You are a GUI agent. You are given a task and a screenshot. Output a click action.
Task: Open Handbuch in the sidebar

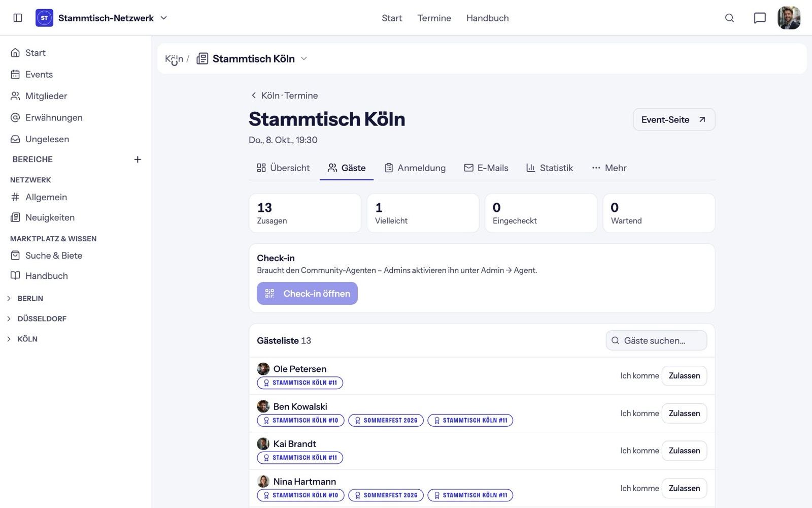coord(76,276)
